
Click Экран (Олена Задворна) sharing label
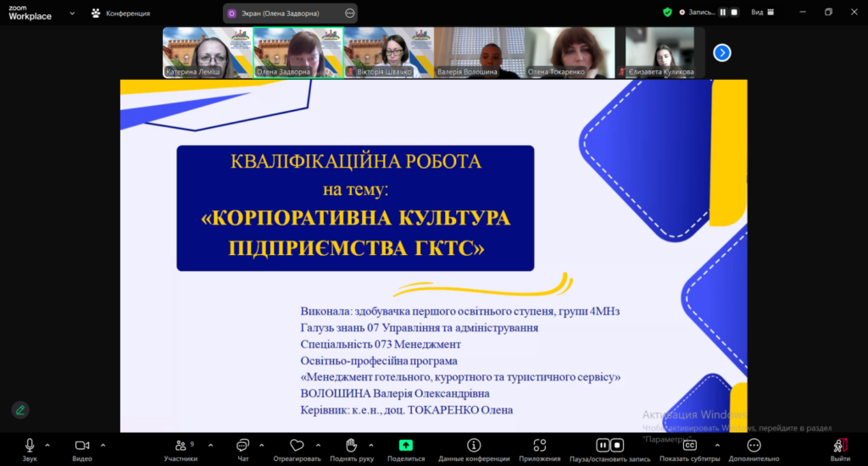(280, 14)
